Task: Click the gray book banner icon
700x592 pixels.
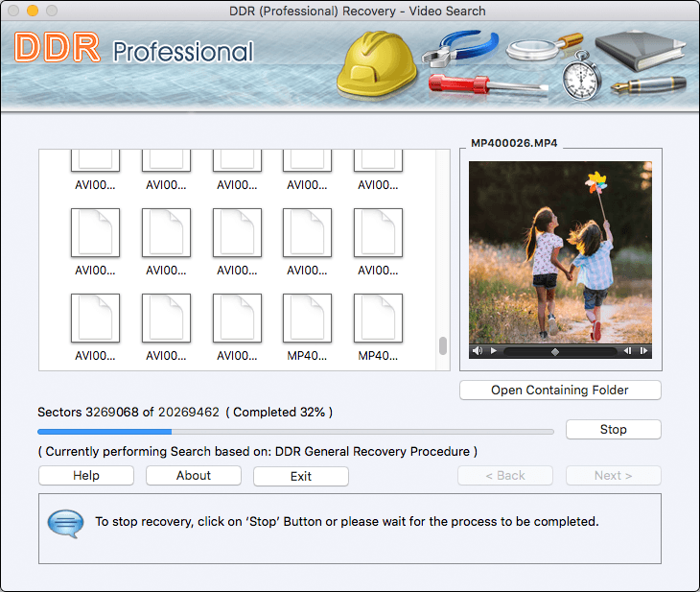Action: tap(640, 51)
